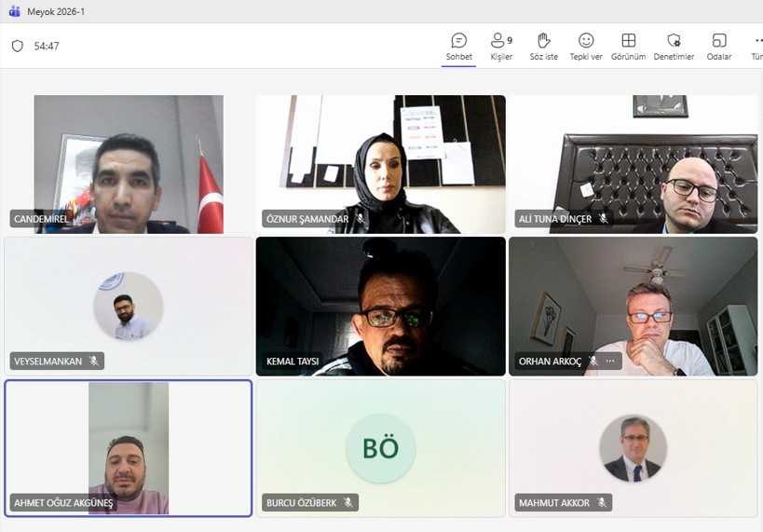Click the muted mic icon for Ali Tuna Dinçer
The image size is (763, 532).
(604, 219)
